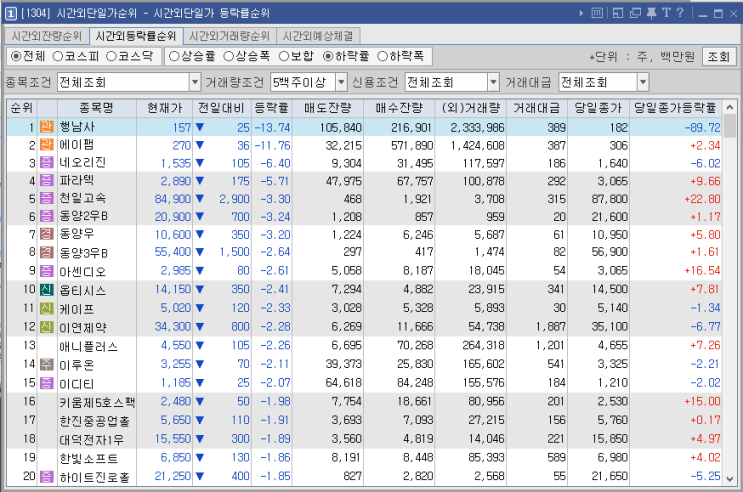Open the 종목조건 dropdown
The width and height of the screenshot is (743, 492).
[x=195, y=82]
